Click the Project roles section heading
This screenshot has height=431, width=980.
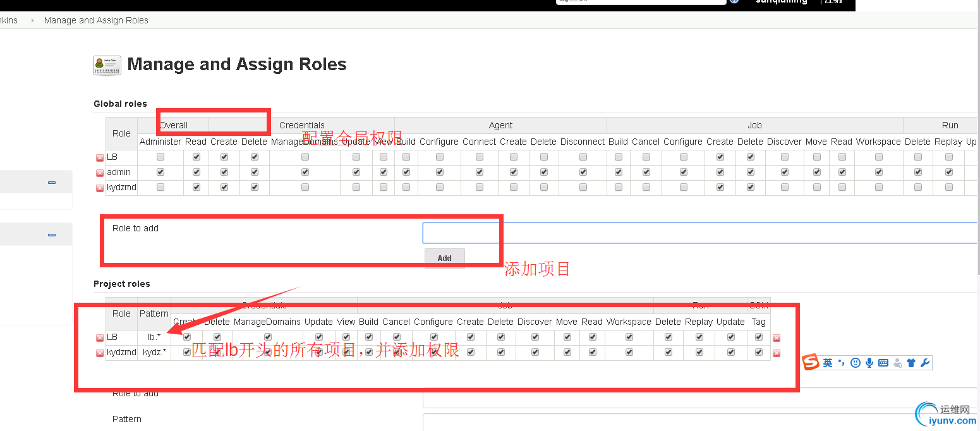[x=122, y=284]
